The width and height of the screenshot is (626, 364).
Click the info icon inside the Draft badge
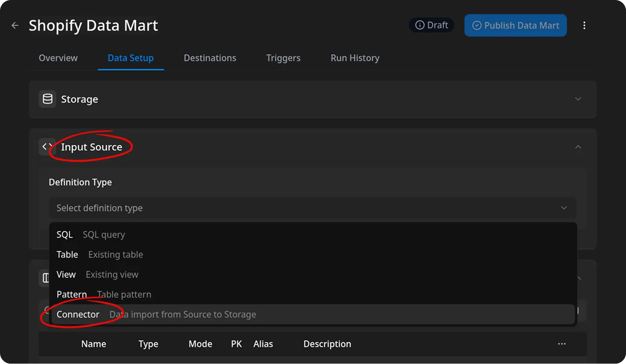pyautogui.click(x=420, y=25)
